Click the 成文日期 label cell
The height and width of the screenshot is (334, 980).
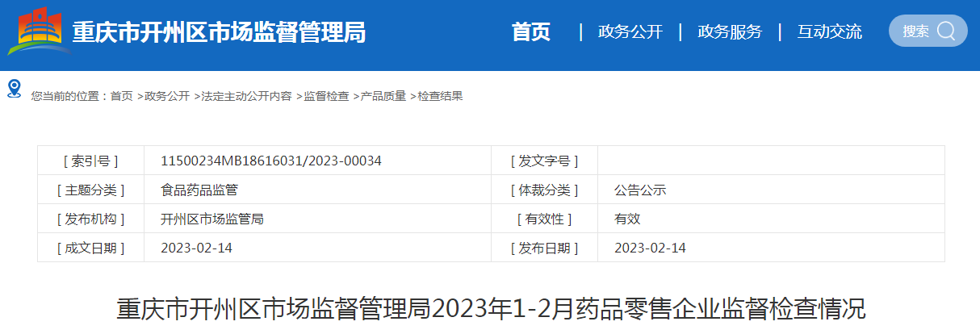pos(90,248)
